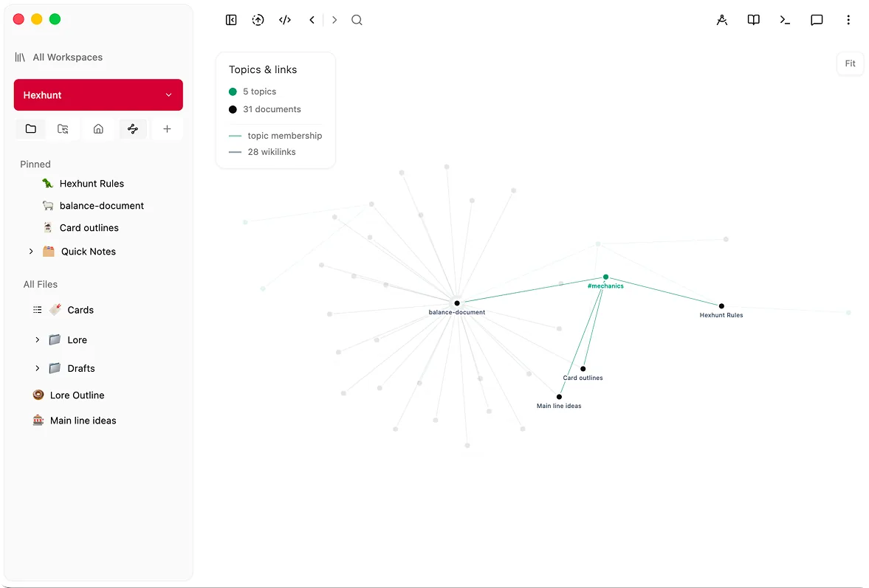Screen dimensions: 869x588
Task: Click the dinosaur icon beside Hexhunt Rules
Action: [48, 183]
